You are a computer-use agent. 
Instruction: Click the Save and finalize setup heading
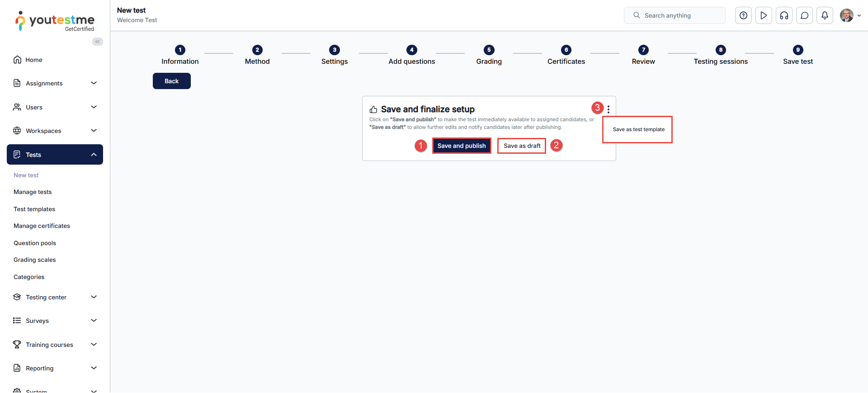(x=428, y=109)
